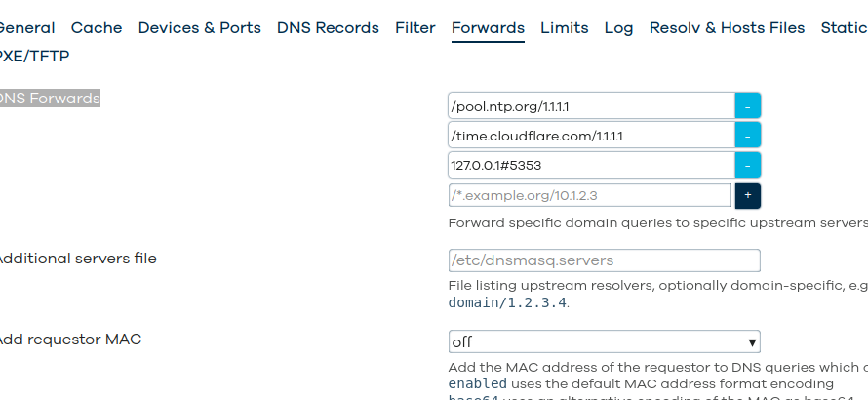
Task: Remove the 127.0.0.1#5353 forward entry
Action: (x=747, y=165)
